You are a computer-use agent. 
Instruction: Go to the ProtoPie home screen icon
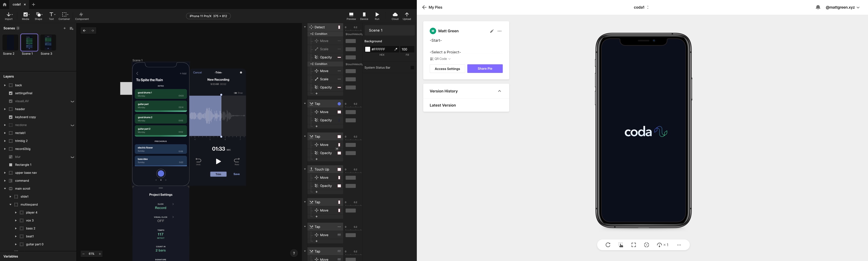point(4,5)
